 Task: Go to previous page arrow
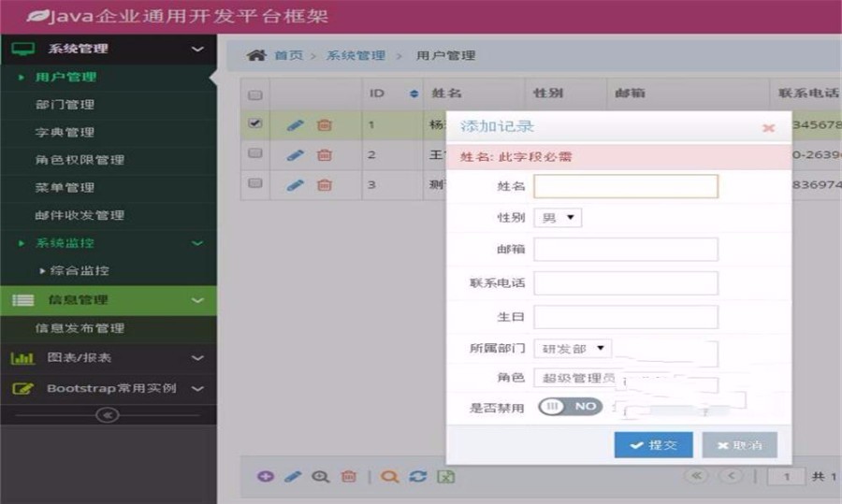point(732,476)
